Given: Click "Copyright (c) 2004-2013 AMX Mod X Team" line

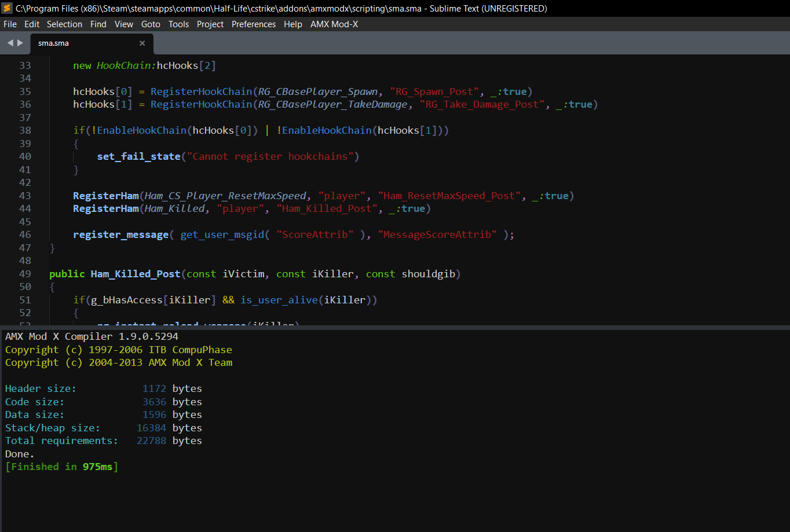Looking at the screenshot, I should 119,362.
